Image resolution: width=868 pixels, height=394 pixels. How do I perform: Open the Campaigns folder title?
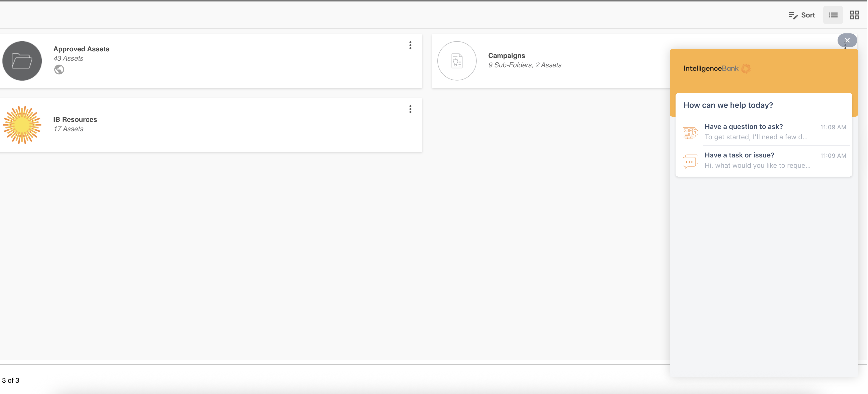tap(506, 56)
